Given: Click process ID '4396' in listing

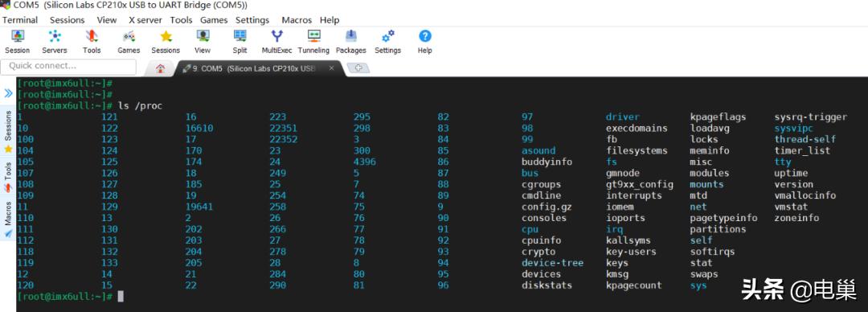Looking at the screenshot, I should pos(365,162).
